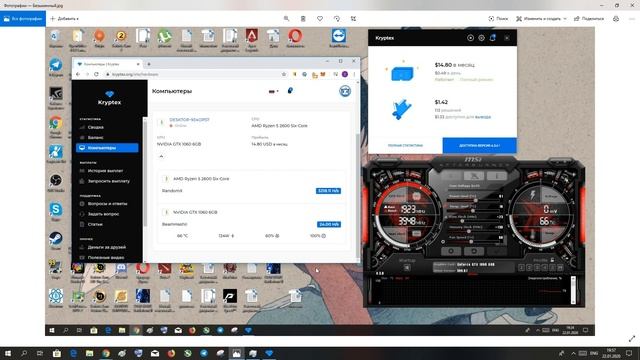Click the rotate icon in Photos toolbar
Image resolution: width=640 pixels, height=360 pixels.
337,19
